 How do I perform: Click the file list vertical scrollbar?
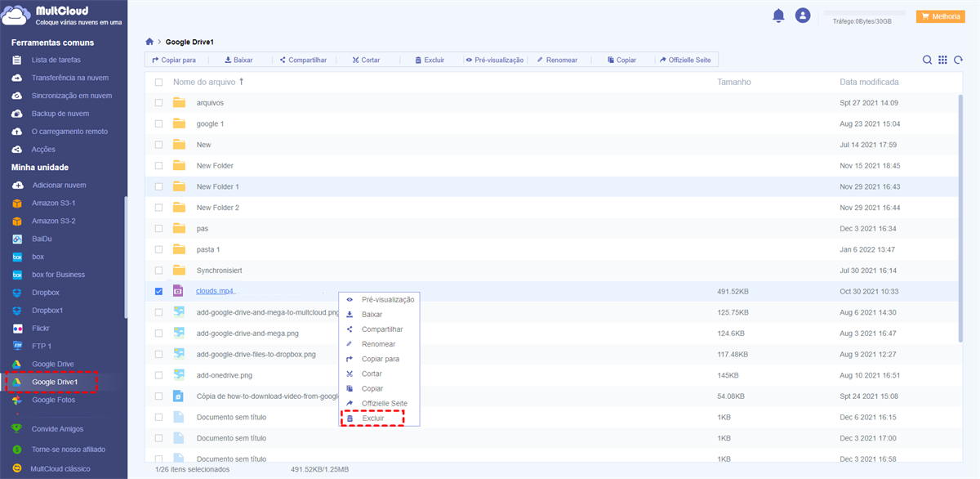coord(960,204)
